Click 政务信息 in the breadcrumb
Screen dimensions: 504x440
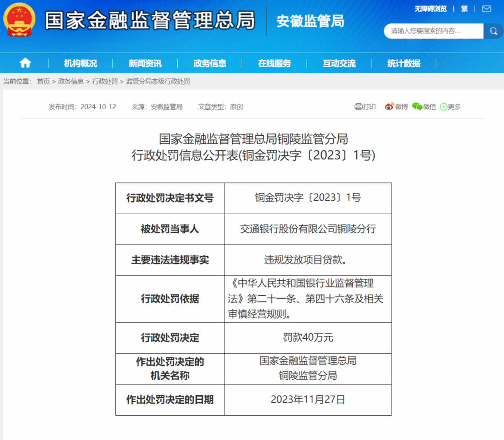point(71,81)
